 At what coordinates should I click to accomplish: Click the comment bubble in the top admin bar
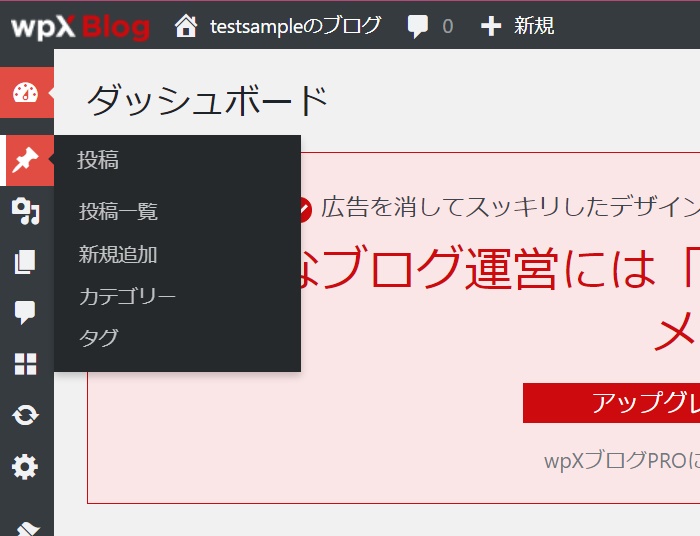point(419,27)
